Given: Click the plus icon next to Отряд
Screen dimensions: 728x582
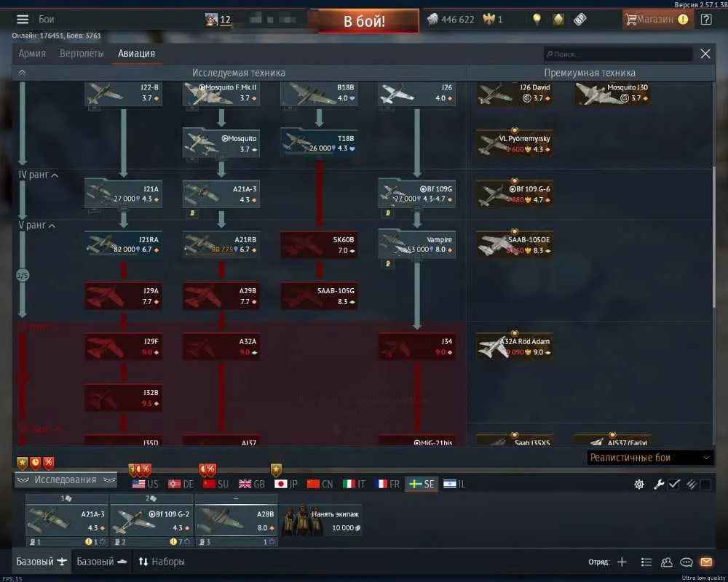Looking at the screenshot, I should (622, 562).
